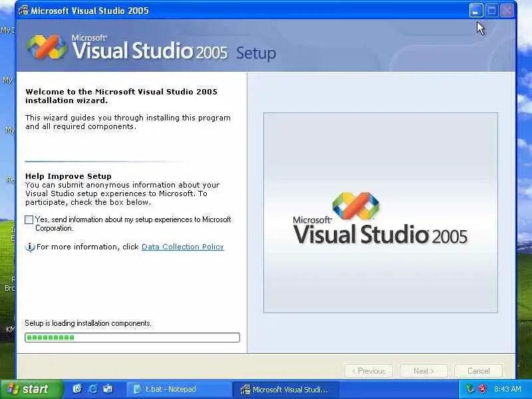Enable sending setup experiences to Microsoft checkbox
This screenshot has height=399, width=532.
coord(29,220)
